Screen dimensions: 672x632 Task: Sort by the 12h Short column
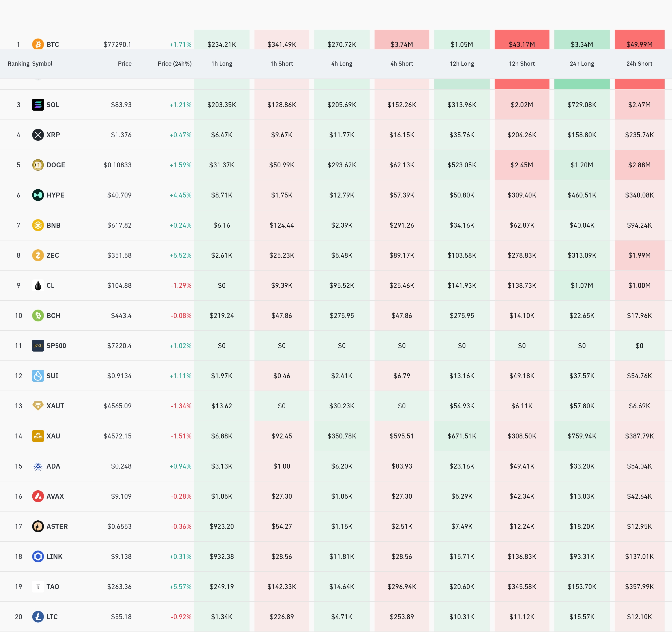[522, 63]
